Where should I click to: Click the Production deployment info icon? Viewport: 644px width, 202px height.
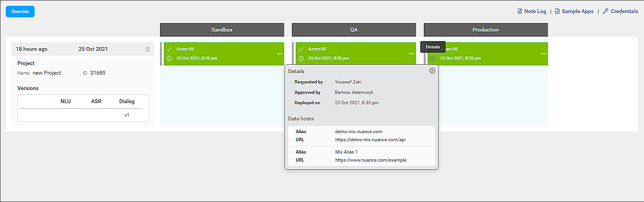click(433, 58)
